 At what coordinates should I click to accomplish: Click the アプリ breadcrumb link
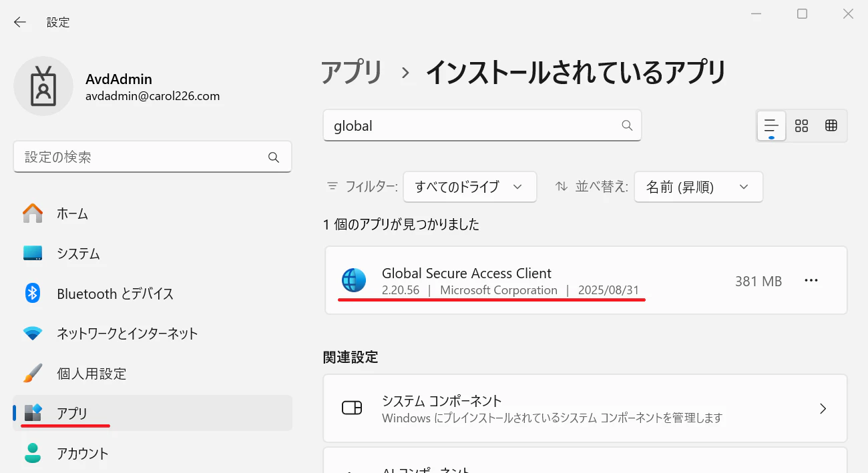352,72
